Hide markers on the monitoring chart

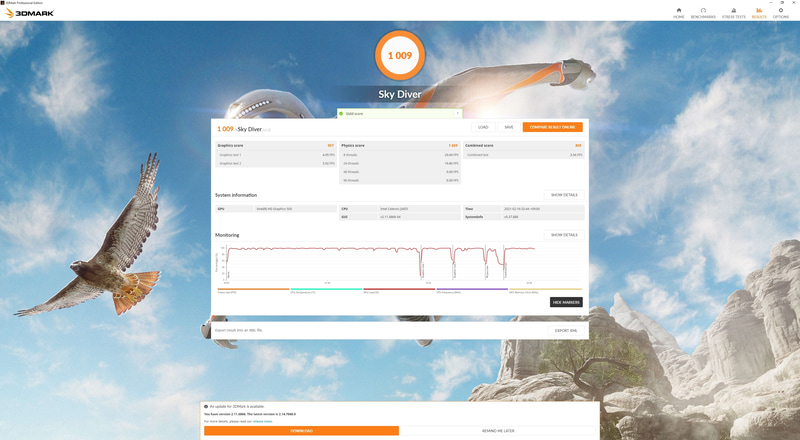point(566,302)
